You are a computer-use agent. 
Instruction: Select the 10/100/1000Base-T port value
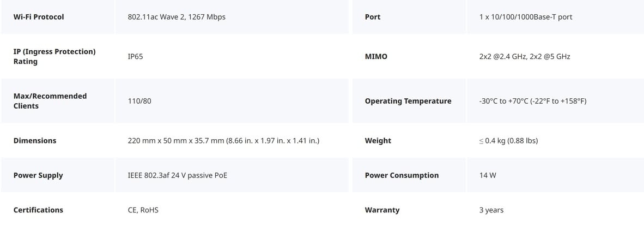tap(526, 17)
